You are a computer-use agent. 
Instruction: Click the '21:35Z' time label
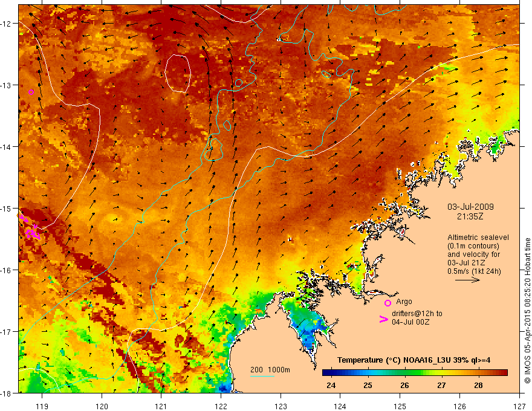pos(470,216)
